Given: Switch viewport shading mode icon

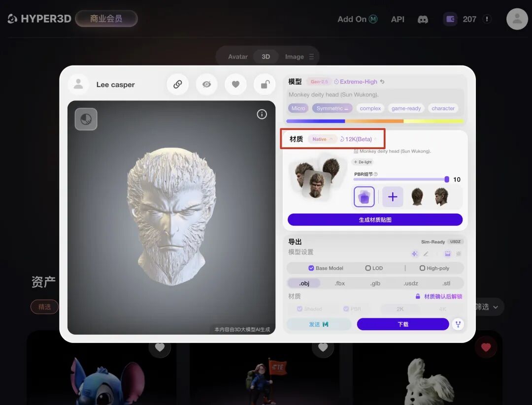Looking at the screenshot, I should pyautogui.click(x=86, y=119).
